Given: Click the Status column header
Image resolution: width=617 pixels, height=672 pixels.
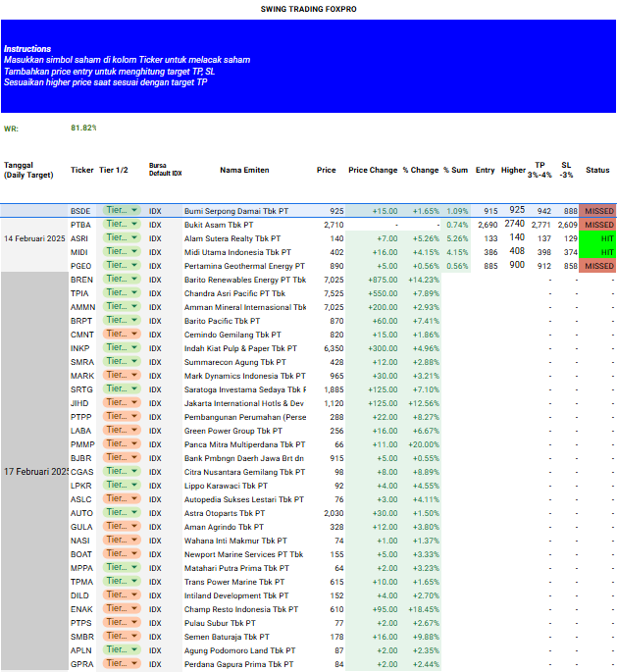Looking at the screenshot, I should [x=597, y=170].
